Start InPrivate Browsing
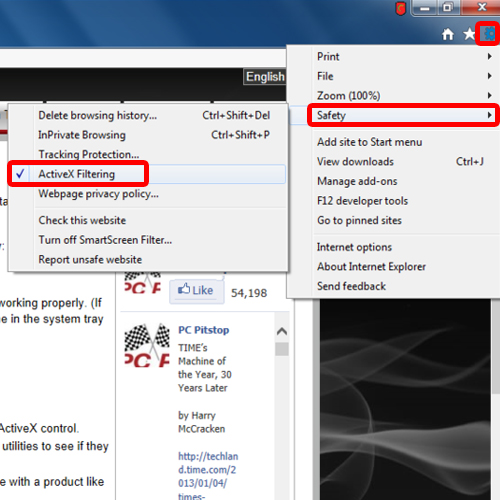Viewport: 500px width, 500px height. click(x=147, y=135)
